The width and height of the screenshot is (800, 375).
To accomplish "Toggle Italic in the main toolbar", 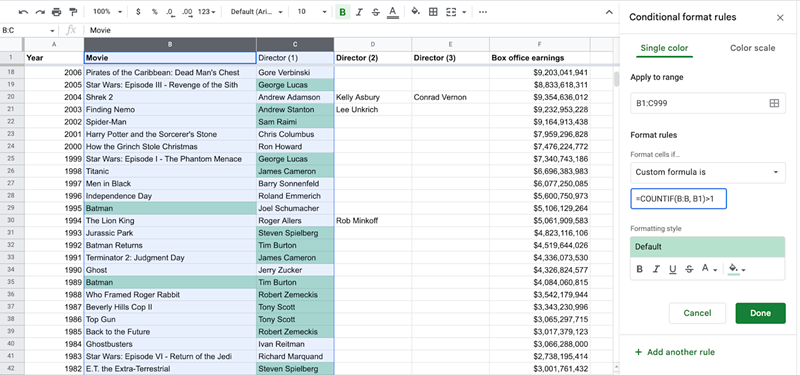I will click(359, 12).
